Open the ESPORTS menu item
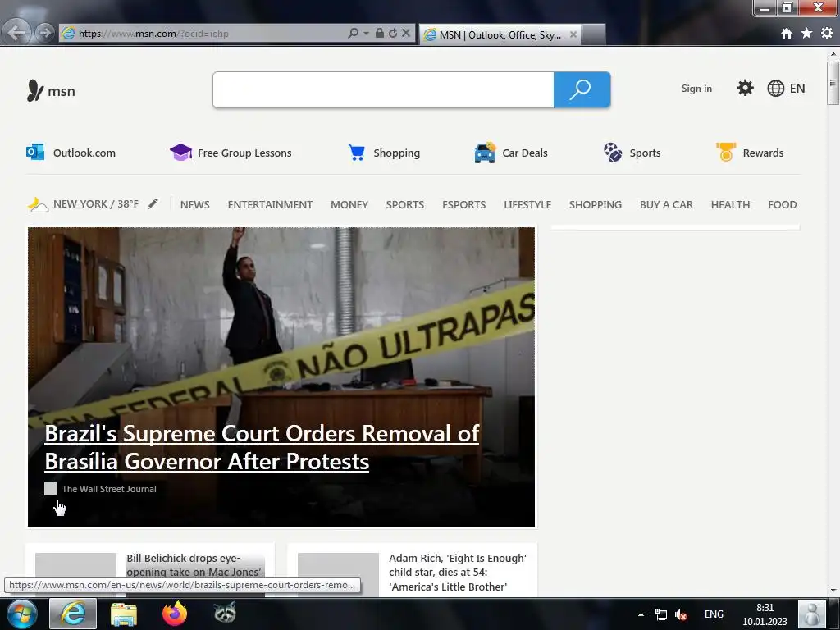 pos(464,204)
